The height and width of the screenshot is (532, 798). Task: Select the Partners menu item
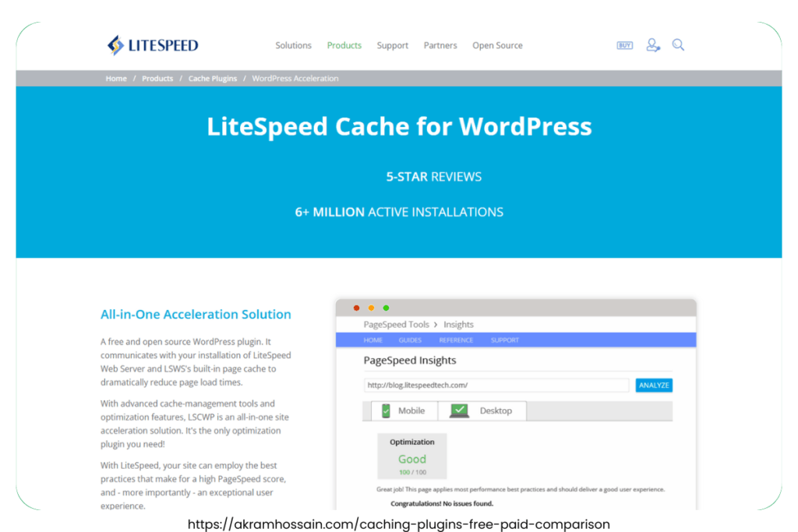click(440, 45)
